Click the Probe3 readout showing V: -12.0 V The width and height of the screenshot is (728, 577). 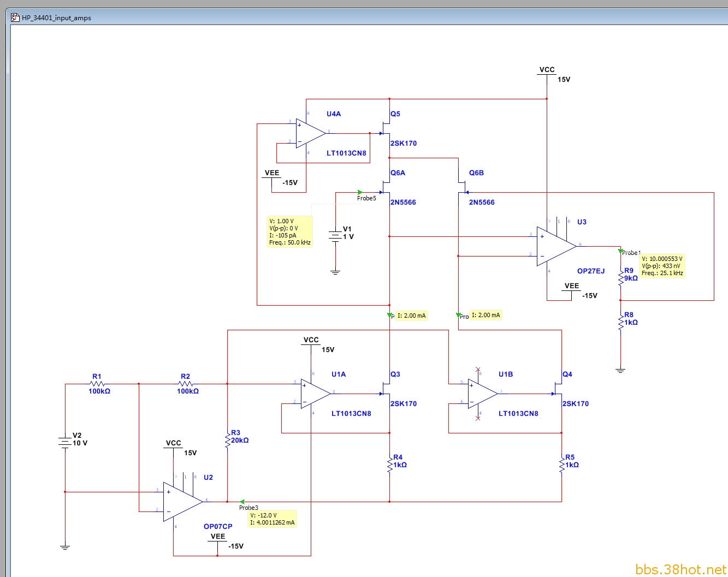(272, 519)
